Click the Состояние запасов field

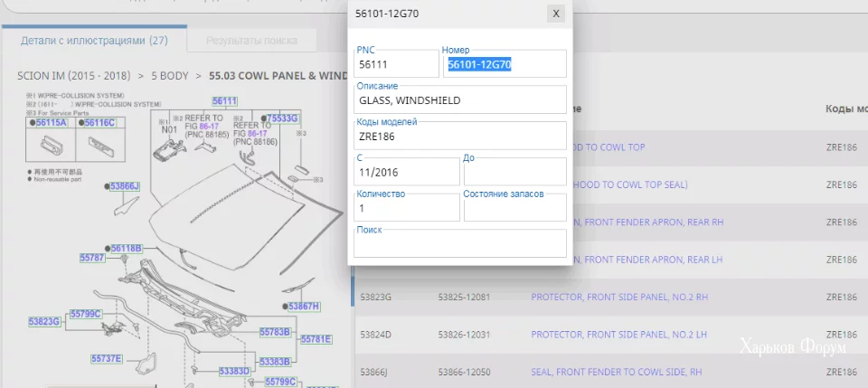pos(514,207)
